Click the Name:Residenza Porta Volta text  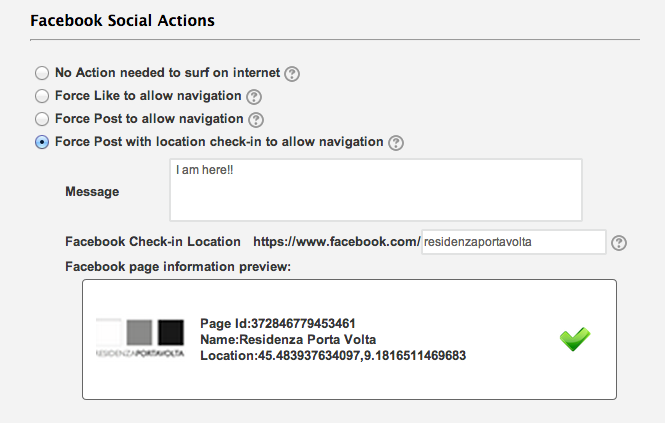coord(288,339)
